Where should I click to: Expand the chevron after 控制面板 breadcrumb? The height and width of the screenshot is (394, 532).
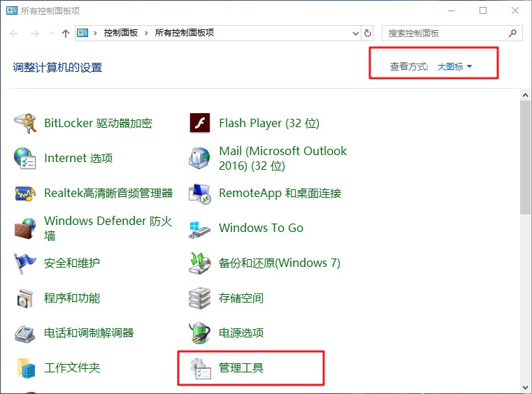(146, 33)
